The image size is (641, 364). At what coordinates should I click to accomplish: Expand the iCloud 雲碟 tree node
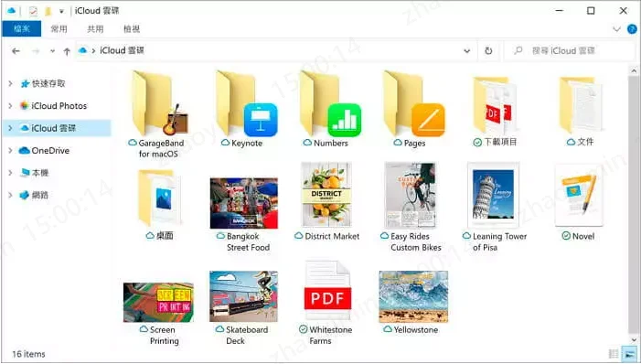[10, 128]
